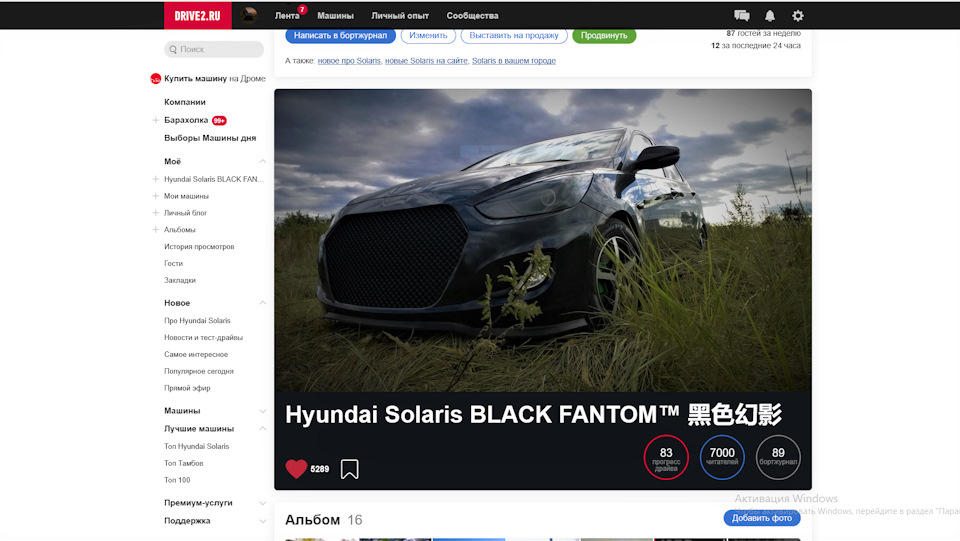Open the Solaris в вашем городе link

coord(514,61)
